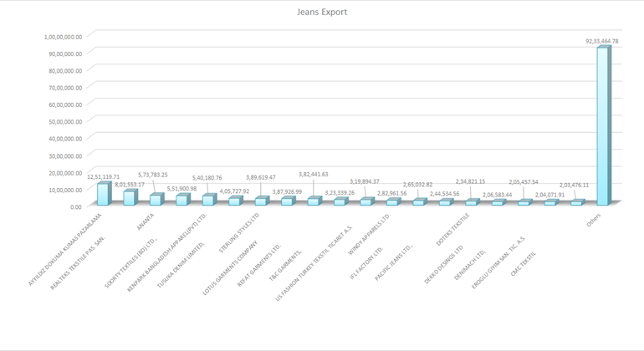644x351 pixels.
Task: Click data label 12,51,119.71
Action: pyautogui.click(x=104, y=177)
